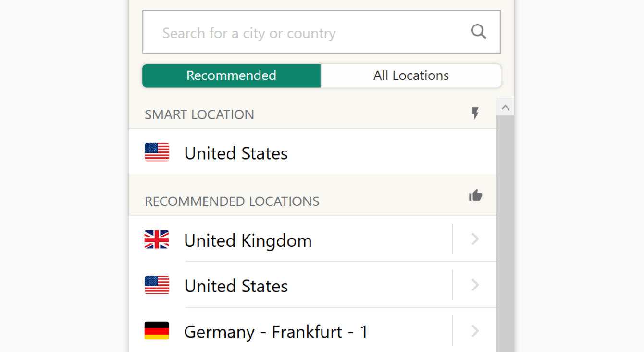The width and height of the screenshot is (644, 352).
Task: Expand Germany - Frankfurt - 1 chevron
Action: click(x=475, y=331)
